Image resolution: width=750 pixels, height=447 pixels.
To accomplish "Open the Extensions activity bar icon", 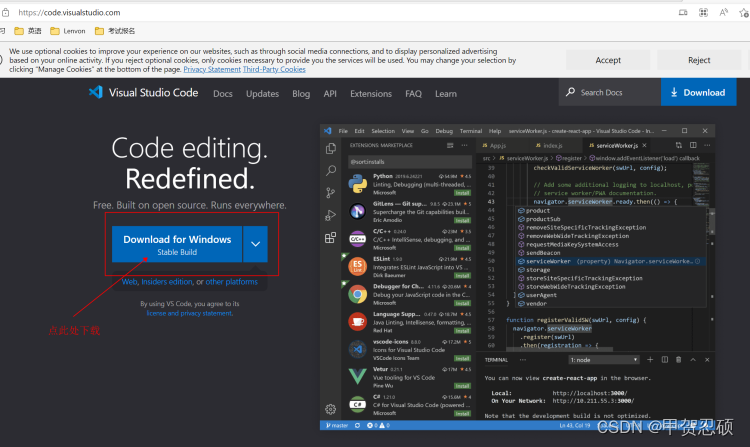I will tap(331, 238).
